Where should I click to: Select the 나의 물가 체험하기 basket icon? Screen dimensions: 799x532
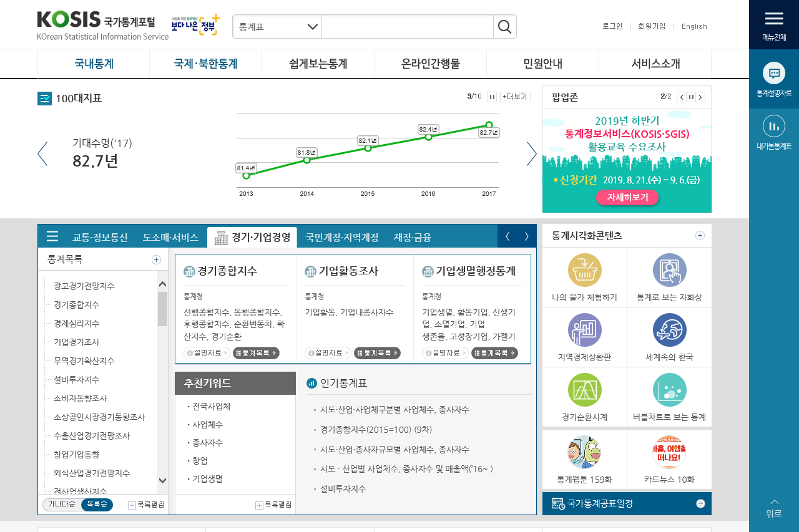(x=585, y=271)
